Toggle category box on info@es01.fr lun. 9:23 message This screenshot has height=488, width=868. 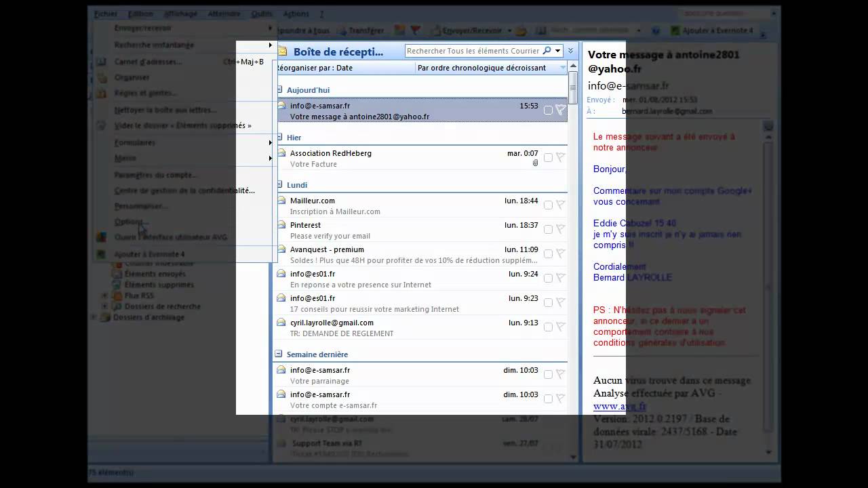point(548,303)
